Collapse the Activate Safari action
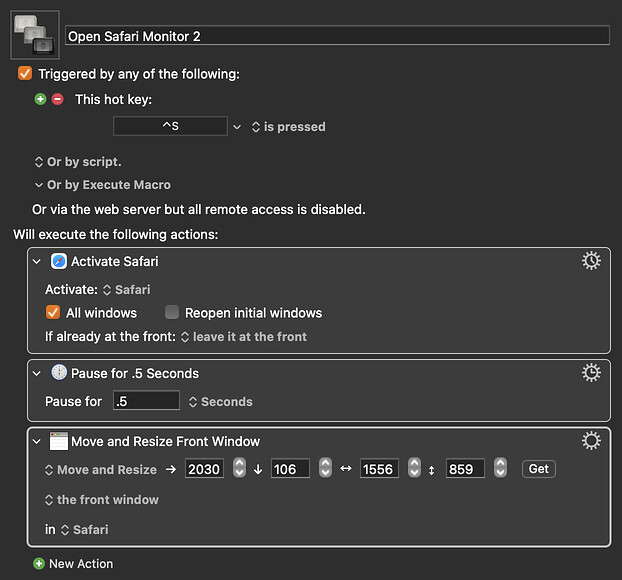 point(37,261)
